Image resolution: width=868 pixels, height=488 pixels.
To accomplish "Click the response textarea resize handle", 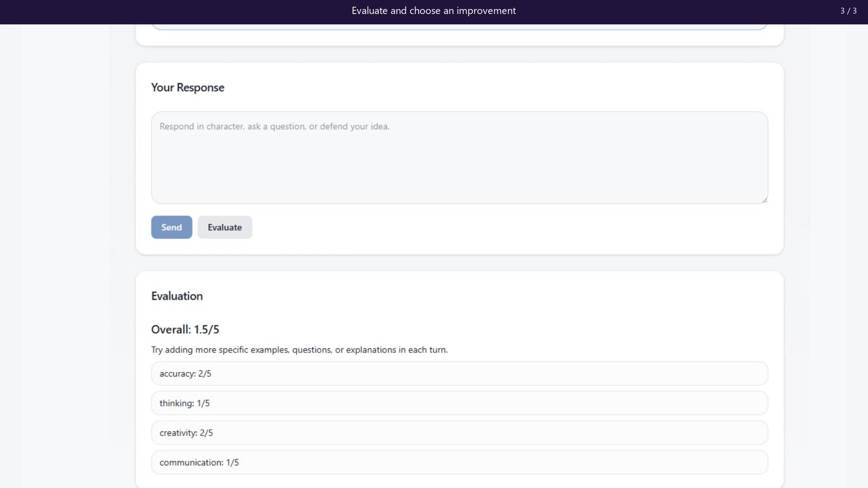I will pos(764,200).
